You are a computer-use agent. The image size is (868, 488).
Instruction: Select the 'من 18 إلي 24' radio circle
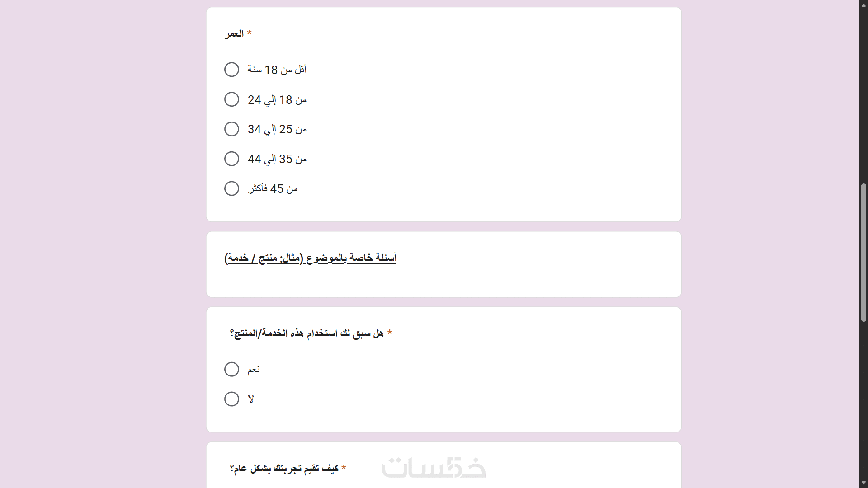pos(231,99)
